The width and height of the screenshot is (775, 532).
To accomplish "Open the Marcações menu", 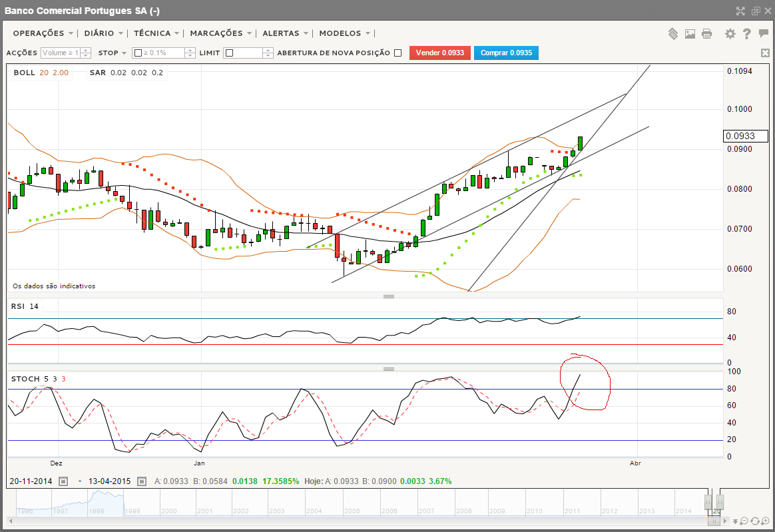I will tap(220, 33).
